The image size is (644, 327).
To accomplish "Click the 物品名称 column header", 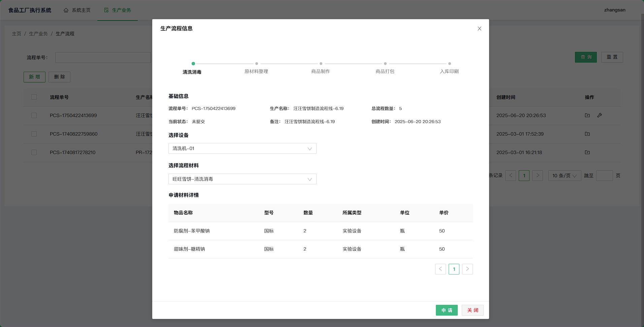I will [x=183, y=213].
